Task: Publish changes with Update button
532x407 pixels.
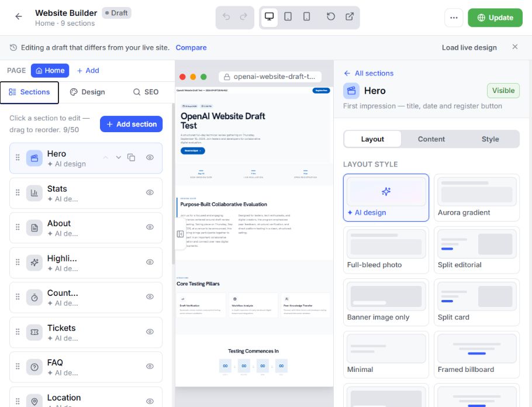Action: pyautogui.click(x=495, y=18)
